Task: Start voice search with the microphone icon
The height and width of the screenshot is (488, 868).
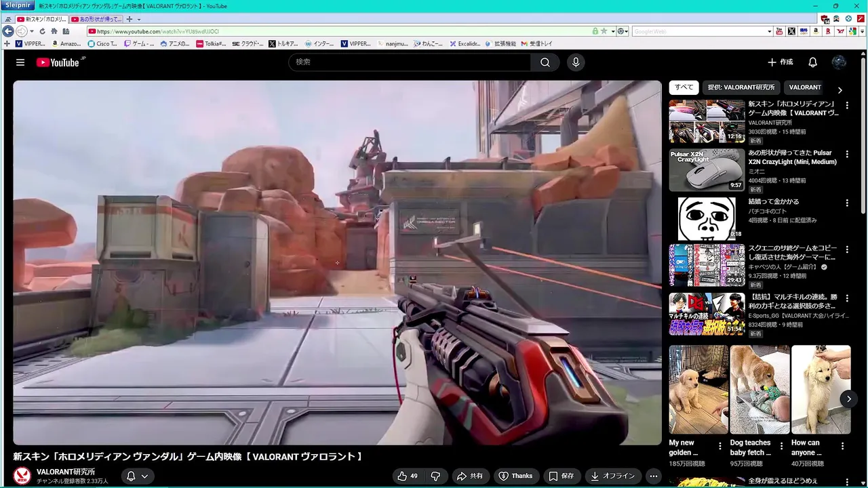Action: [576, 62]
